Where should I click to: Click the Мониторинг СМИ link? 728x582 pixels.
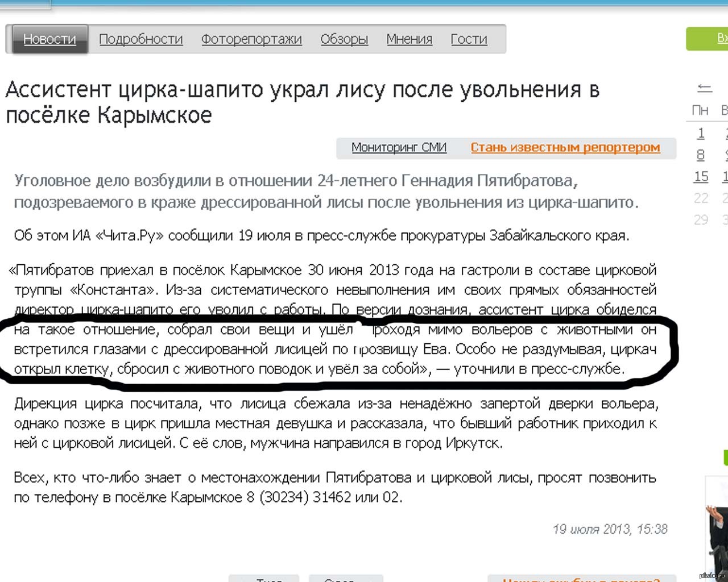pos(399,148)
